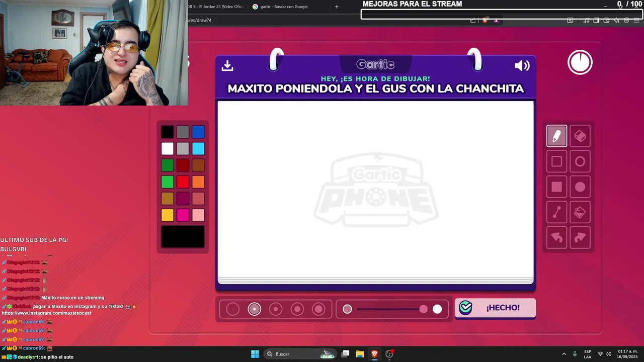Select the second brush size
Image resolution: width=644 pixels, height=362 pixels.
pyautogui.click(x=254, y=309)
